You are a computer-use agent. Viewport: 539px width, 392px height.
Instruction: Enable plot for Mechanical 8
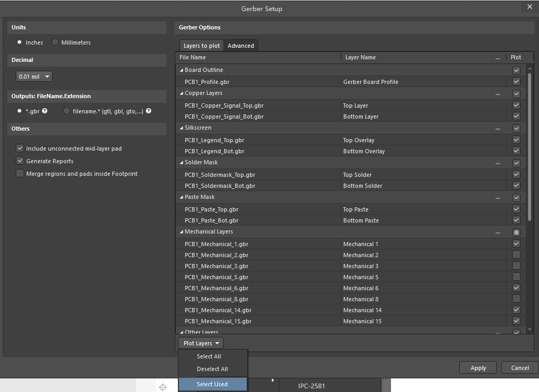(516, 299)
